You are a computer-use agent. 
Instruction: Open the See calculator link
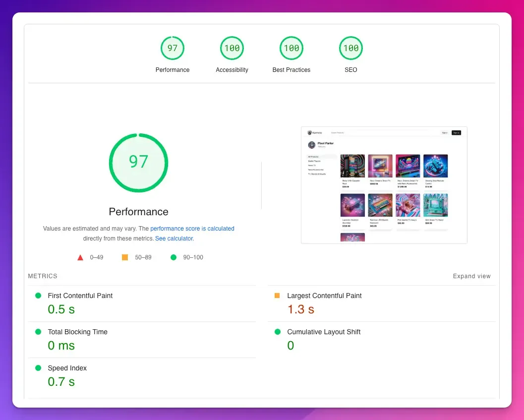click(x=174, y=239)
